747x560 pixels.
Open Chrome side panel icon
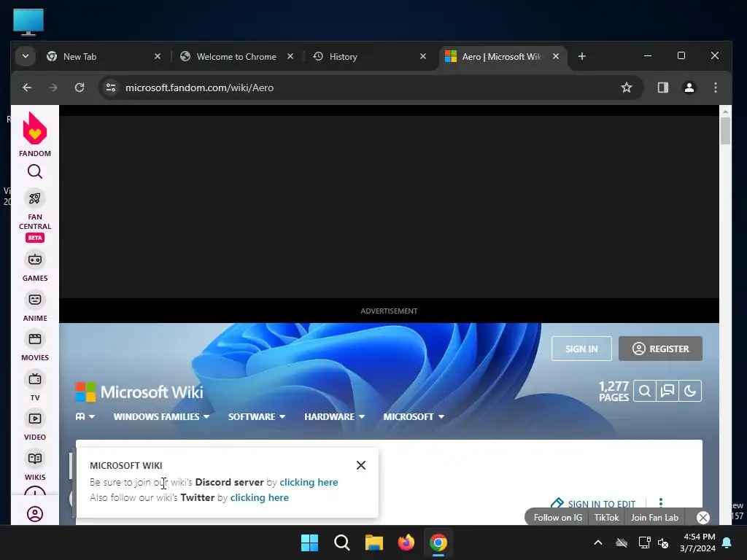click(662, 87)
